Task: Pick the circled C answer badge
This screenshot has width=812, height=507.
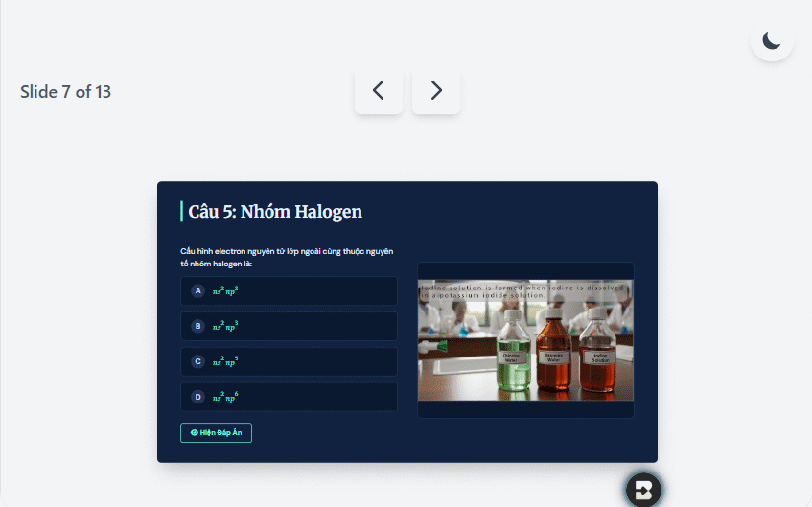Action: pyautogui.click(x=197, y=361)
